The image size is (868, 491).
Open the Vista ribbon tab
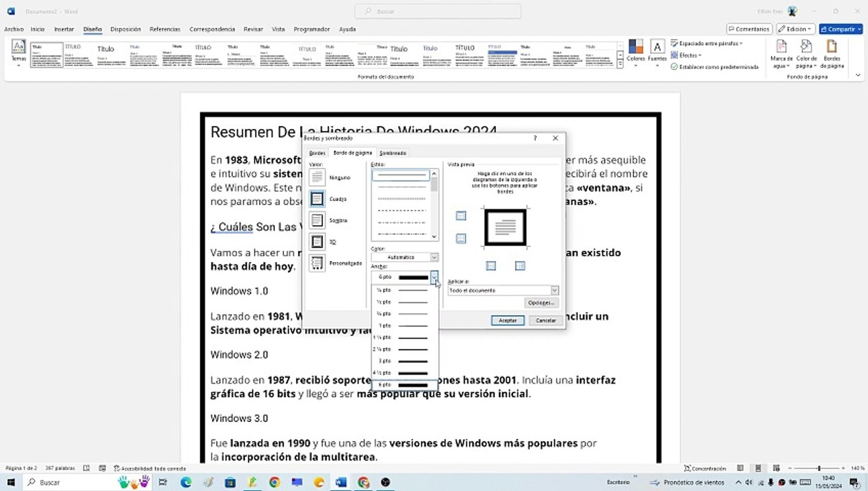point(278,29)
